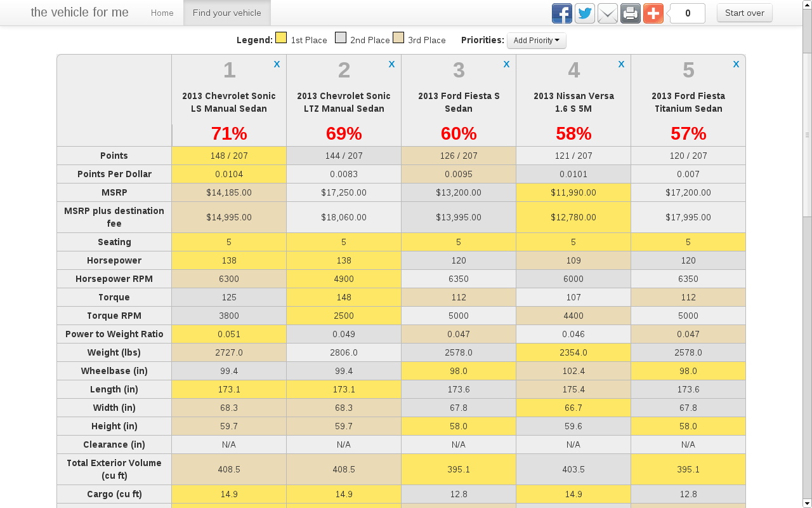
Task: Click the MSRP plus destination fee label
Action: coord(114,217)
